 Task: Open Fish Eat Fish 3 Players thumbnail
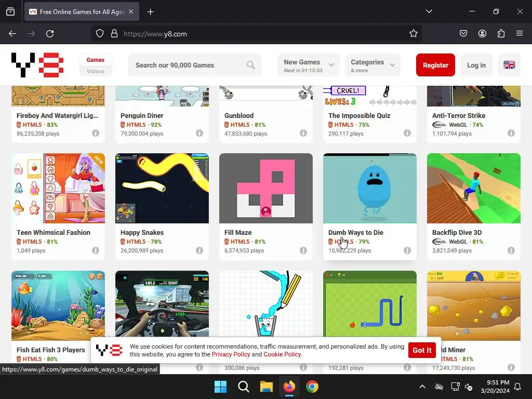pyautogui.click(x=58, y=305)
